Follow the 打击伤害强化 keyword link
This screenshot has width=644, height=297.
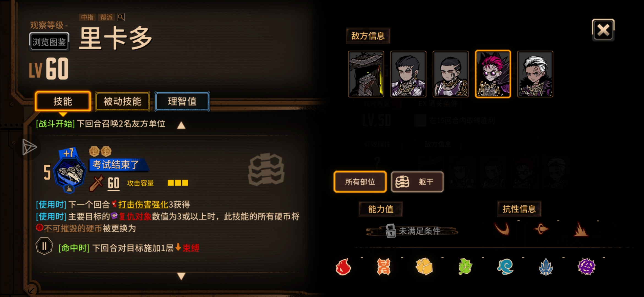point(143,205)
